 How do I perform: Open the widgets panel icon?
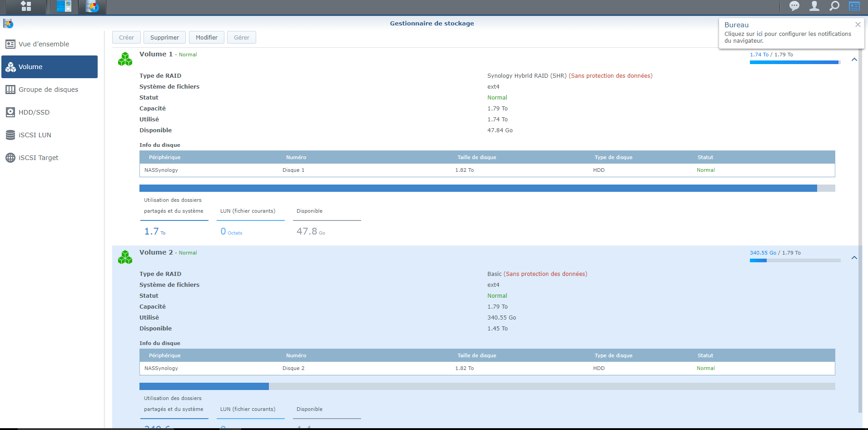pyautogui.click(x=854, y=6)
